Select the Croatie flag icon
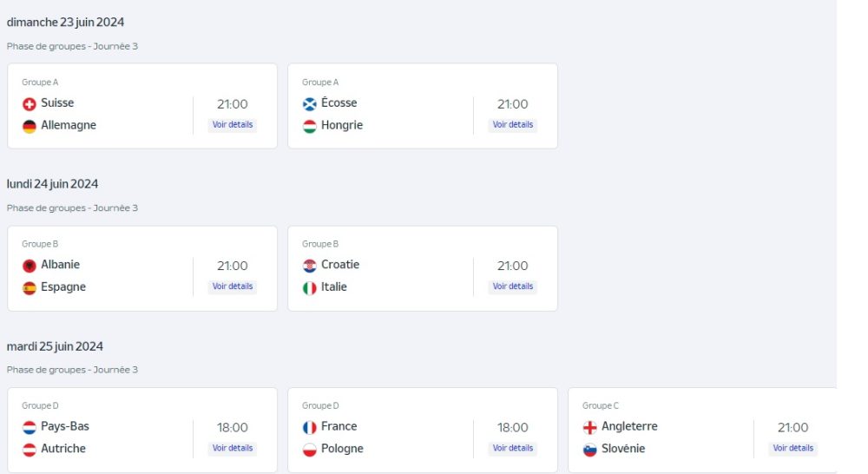Screen dimensions: 868x474 click(310, 266)
